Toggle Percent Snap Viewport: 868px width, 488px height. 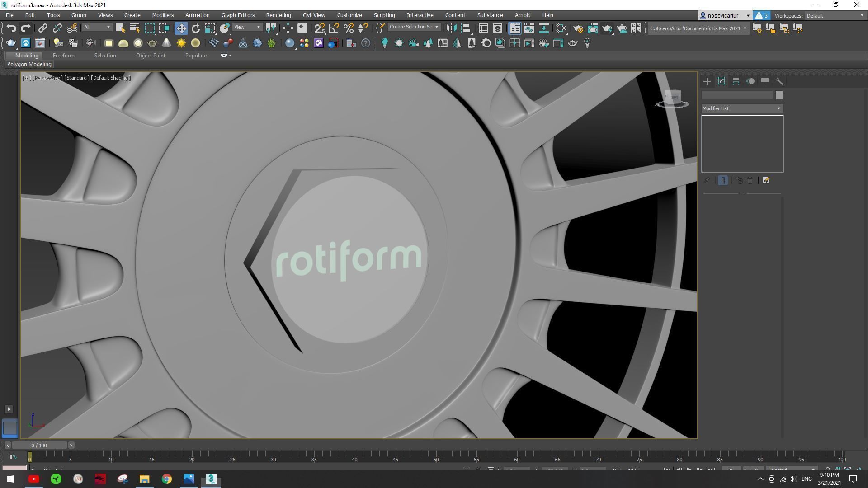(349, 28)
